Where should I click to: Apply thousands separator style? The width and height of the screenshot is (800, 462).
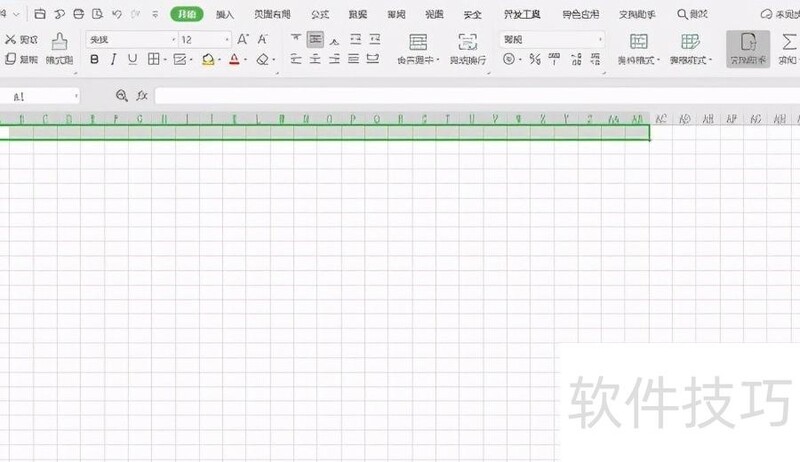point(554,59)
